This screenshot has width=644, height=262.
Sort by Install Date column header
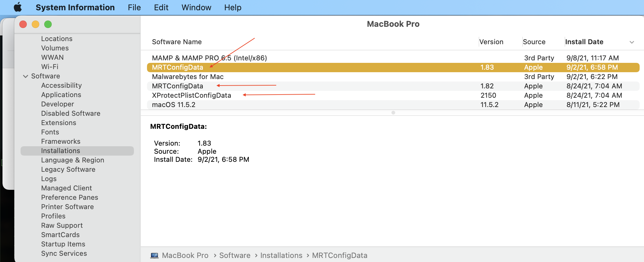point(584,42)
